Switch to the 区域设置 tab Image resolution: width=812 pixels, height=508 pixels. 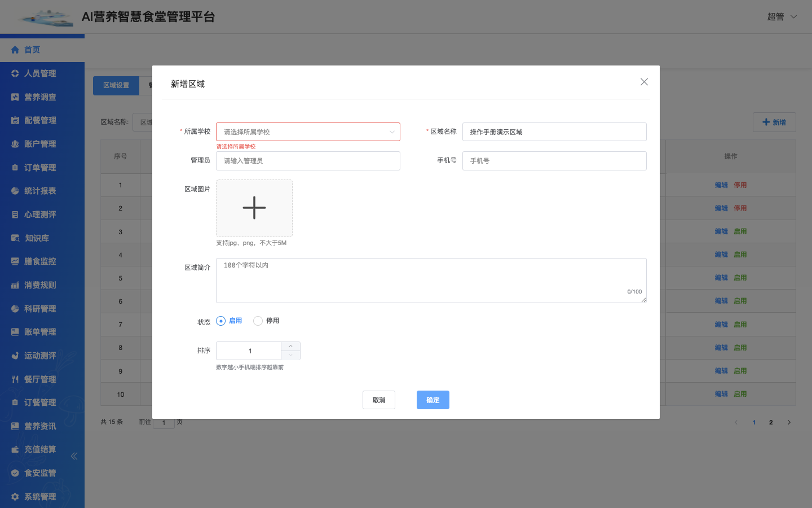pos(116,86)
